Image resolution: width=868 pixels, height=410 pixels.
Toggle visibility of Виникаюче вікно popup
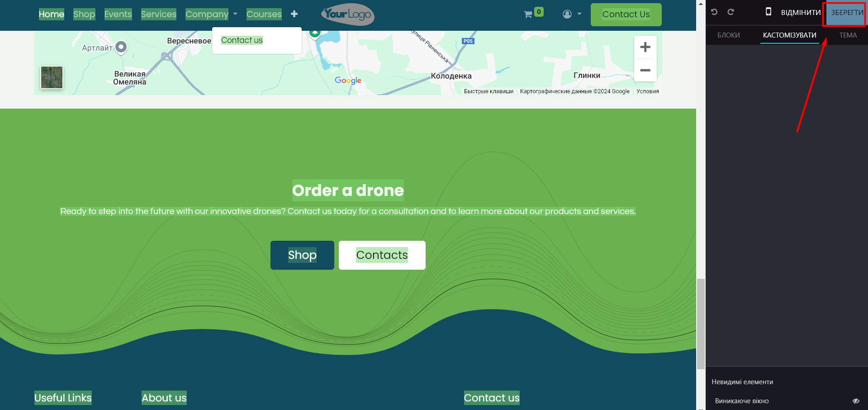click(855, 401)
